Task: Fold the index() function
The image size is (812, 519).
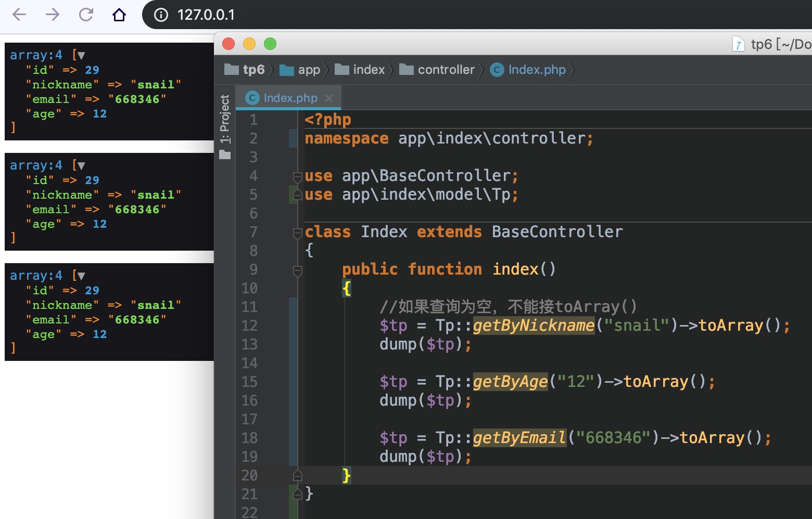Action: (297, 270)
